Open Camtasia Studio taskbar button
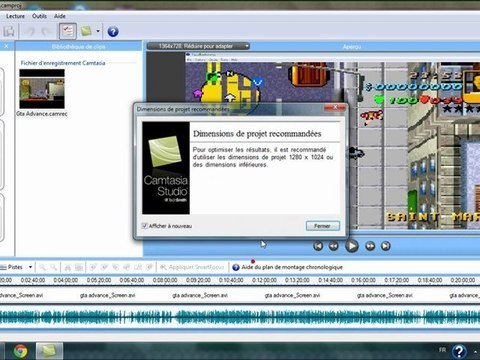The width and height of the screenshot is (480, 360). [x=49, y=351]
